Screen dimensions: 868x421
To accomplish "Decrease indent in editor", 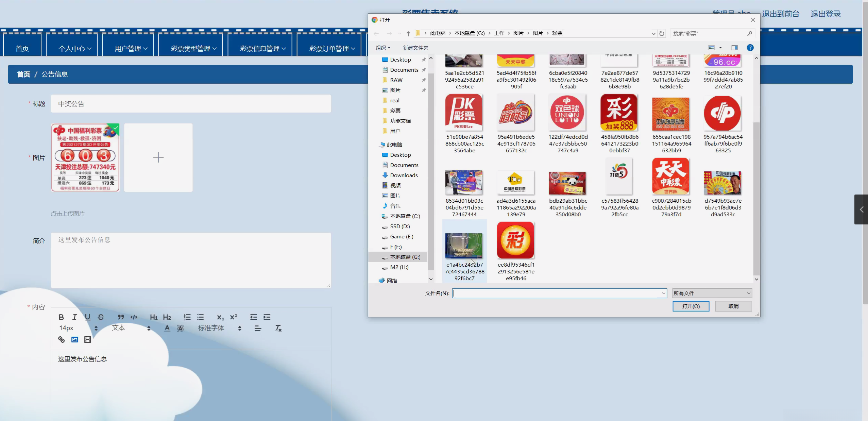I will 254,317.
